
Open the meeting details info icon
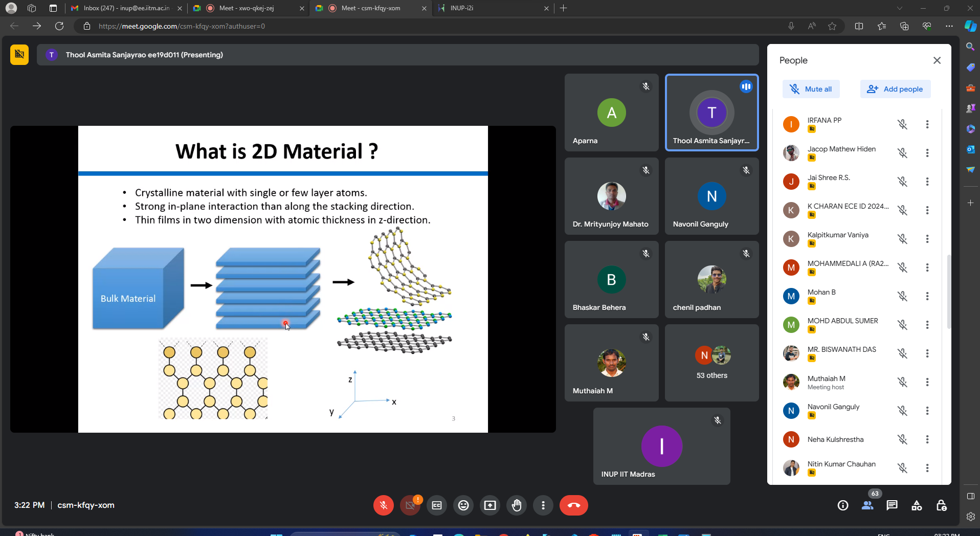(842, 505)
